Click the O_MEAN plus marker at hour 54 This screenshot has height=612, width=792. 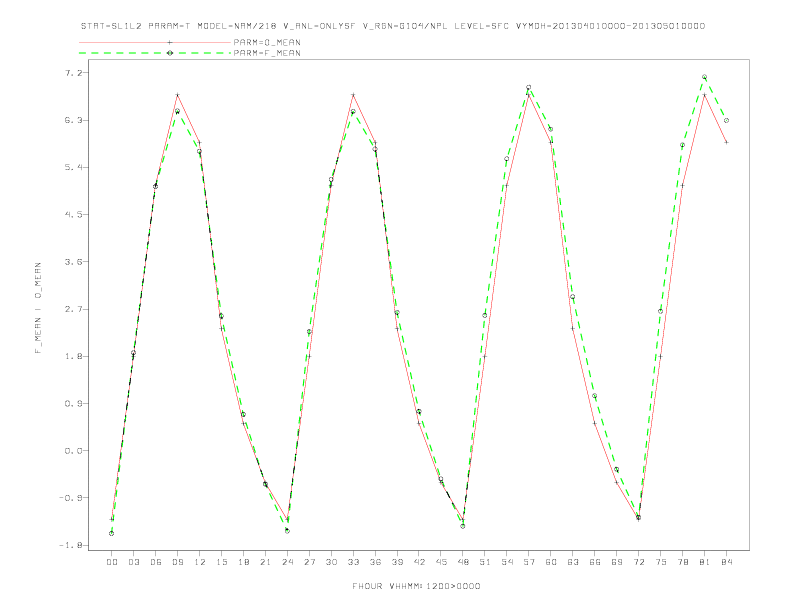click(x=507, y=185)
